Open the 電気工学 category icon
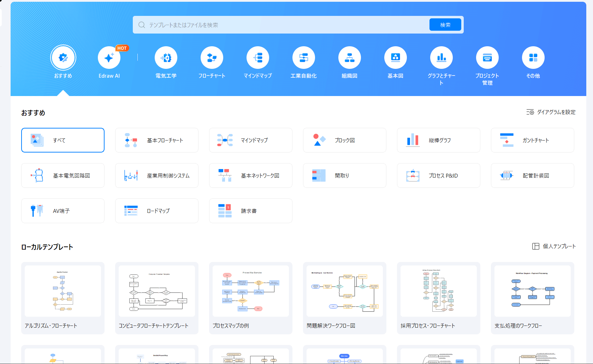 tap(166, 58)
